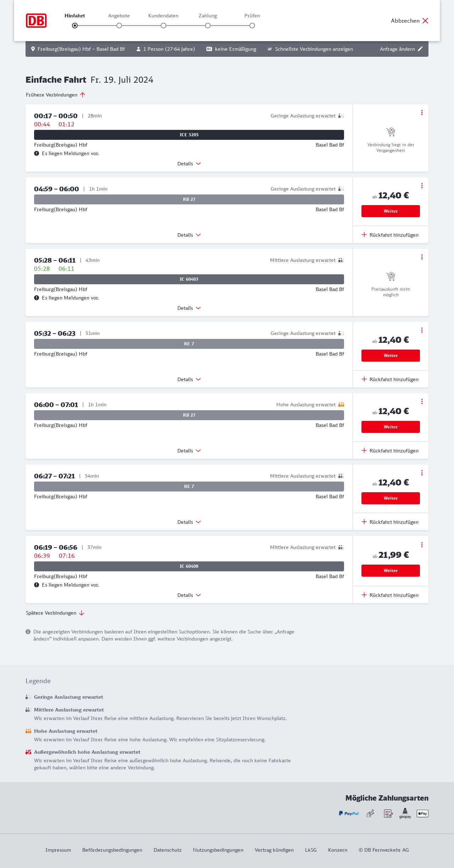Click the PayPal payment icon
The height and width of the screenshot is (868, 454).
[349, 813]
